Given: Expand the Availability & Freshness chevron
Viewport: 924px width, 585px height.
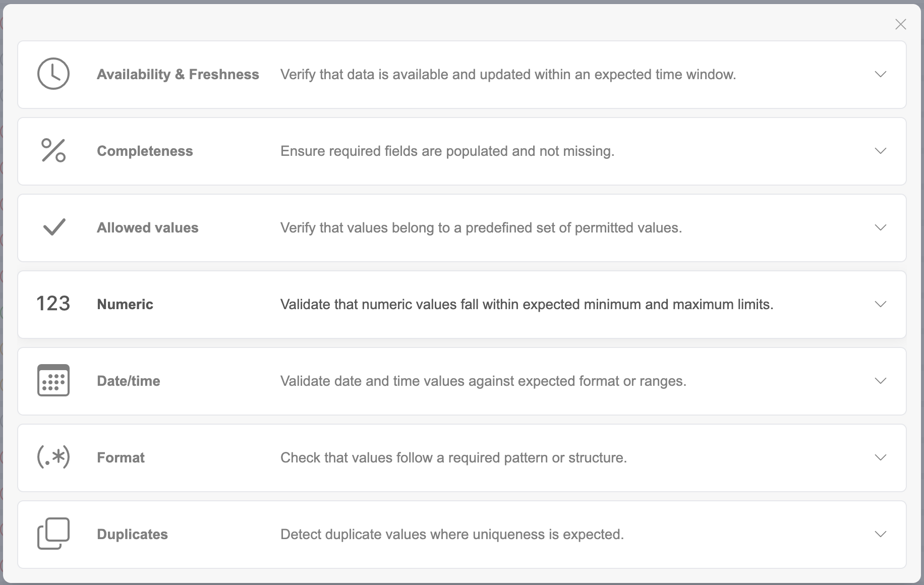Looking at the screenshot, I should 880,75.
